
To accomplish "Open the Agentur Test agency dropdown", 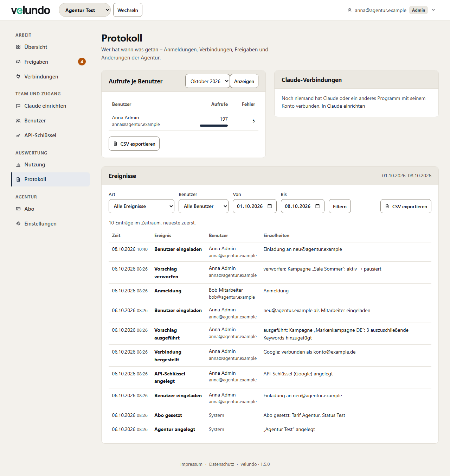I will 85,10.
